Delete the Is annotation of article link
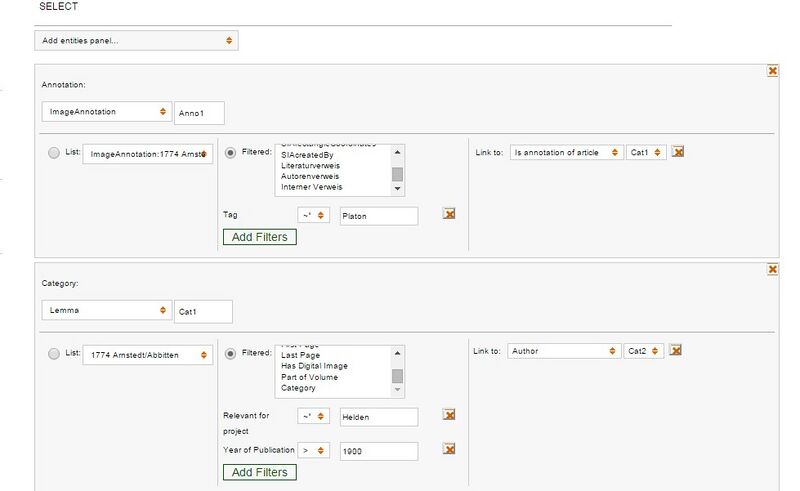 point(677,152)
